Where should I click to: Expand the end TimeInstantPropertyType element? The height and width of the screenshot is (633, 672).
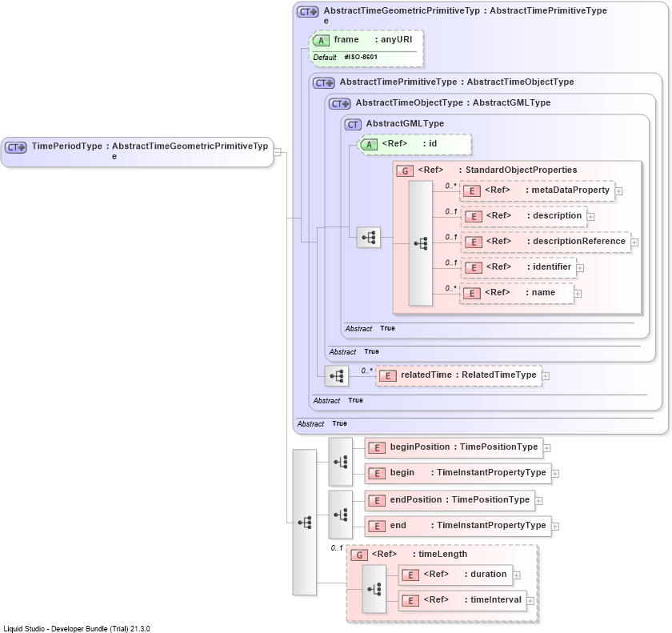click(x=555, y=527)
